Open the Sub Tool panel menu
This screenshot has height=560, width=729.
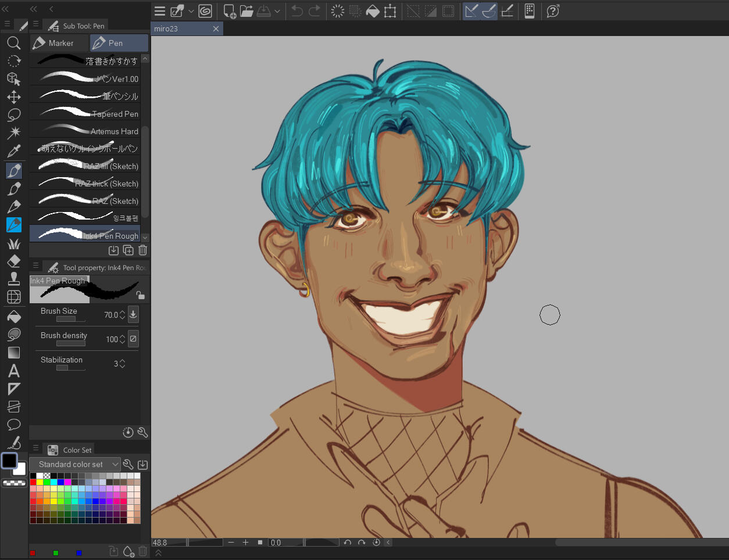click(35, 24)
